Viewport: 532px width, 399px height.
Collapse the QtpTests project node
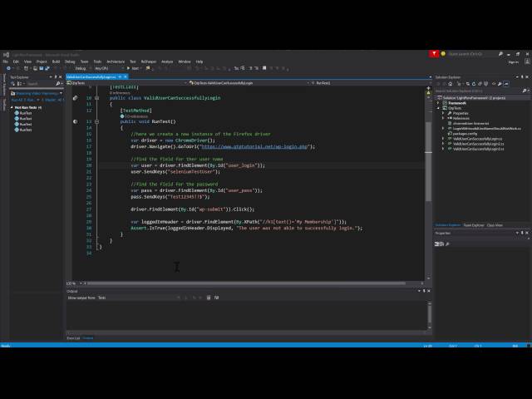[438, 108]
